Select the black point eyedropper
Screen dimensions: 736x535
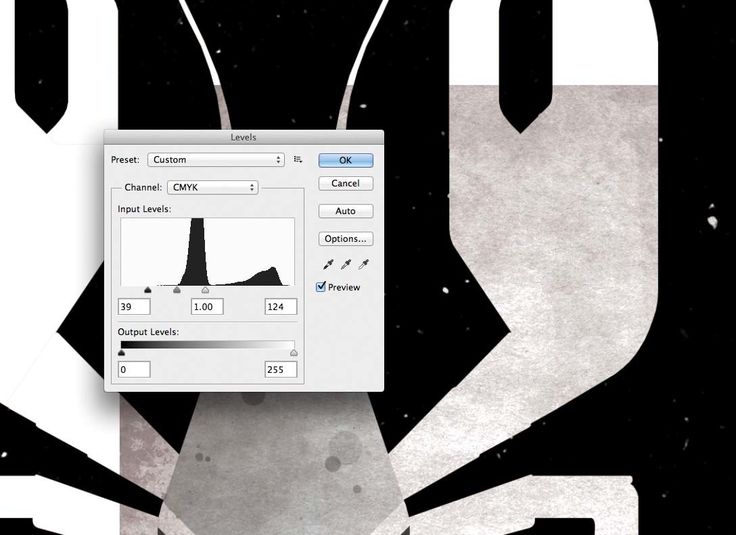(x=328, y=265)
